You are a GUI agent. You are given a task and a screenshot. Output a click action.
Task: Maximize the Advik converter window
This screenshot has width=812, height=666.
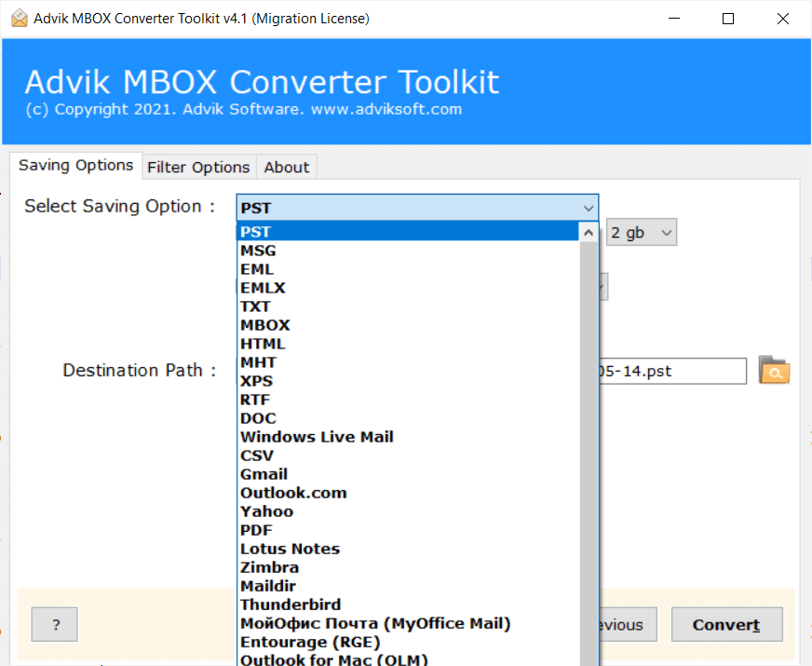(728, 19)
